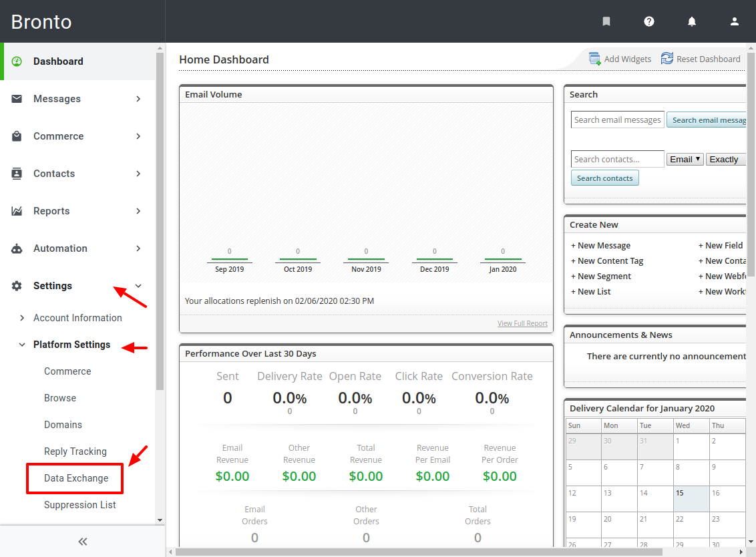Click the Email Revenue $0.00 value

(232, 476)
